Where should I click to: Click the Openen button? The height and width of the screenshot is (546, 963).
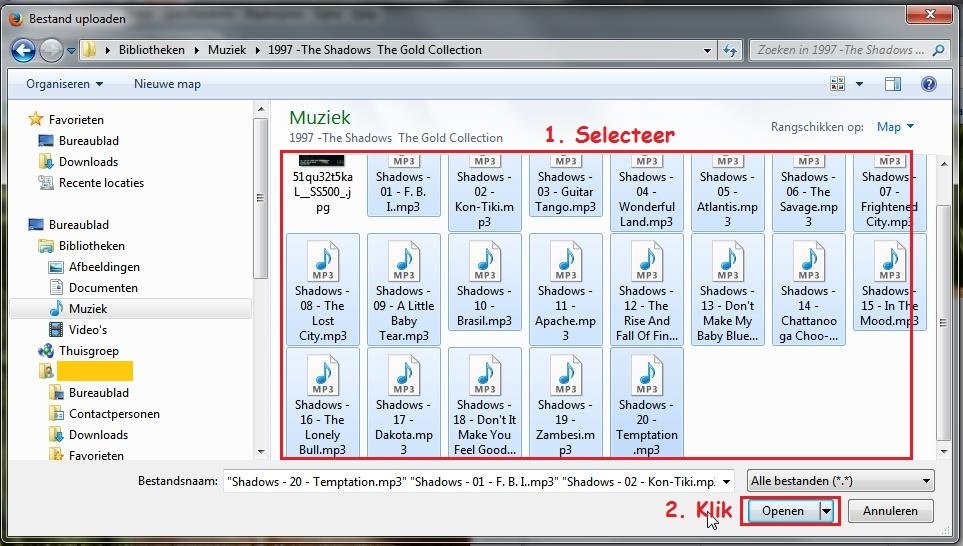tap(782, 511)
